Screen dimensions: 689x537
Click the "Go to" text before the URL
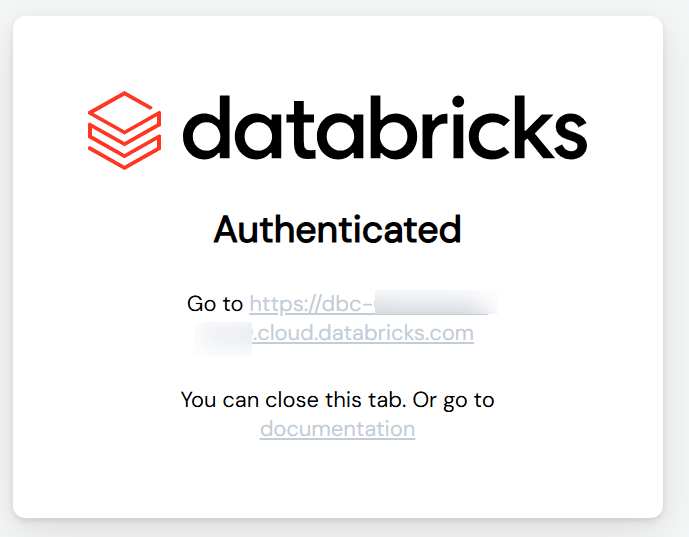pyautogui.click(x=215, y=303)
